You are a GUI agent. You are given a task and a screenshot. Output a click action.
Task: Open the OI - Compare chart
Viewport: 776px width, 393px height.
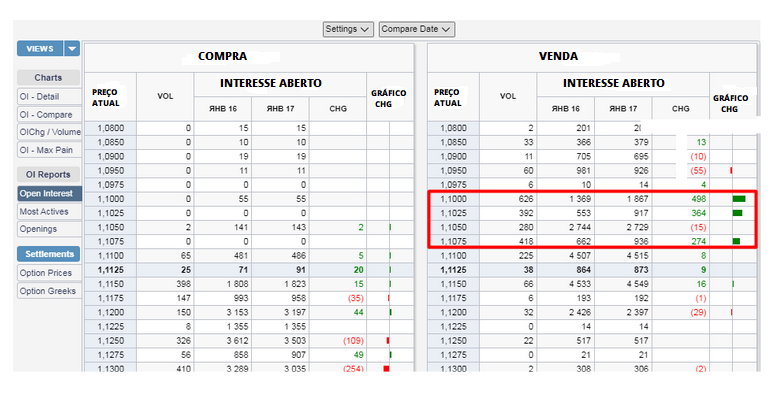(x=49, y=114)
